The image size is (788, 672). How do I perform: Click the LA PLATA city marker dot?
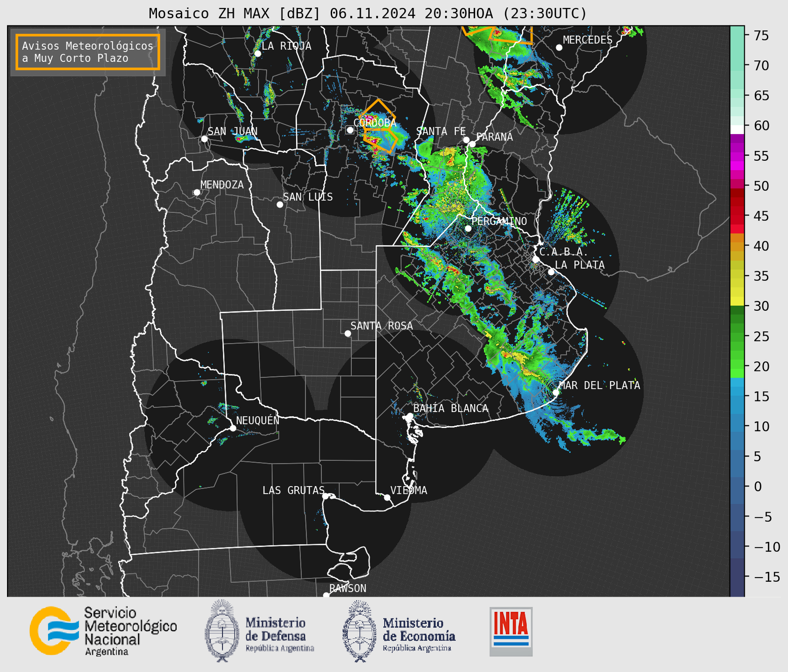[551, 272]
